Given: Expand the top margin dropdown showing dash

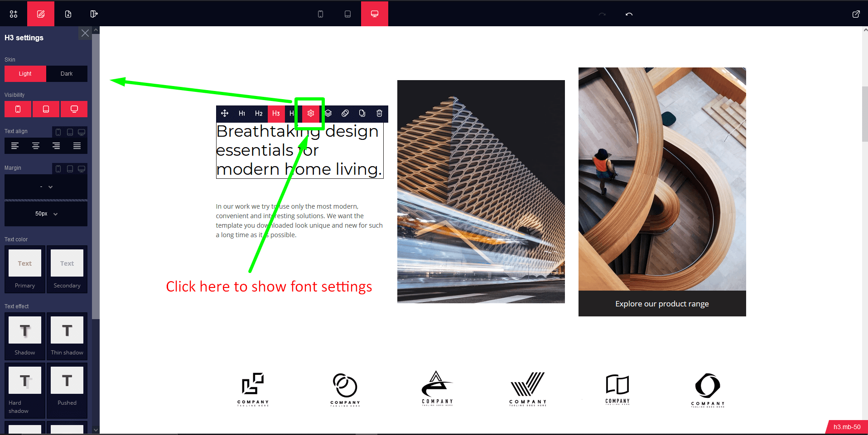Looking at the screenshot, I should pyautogui.click(x=46, y=186).
